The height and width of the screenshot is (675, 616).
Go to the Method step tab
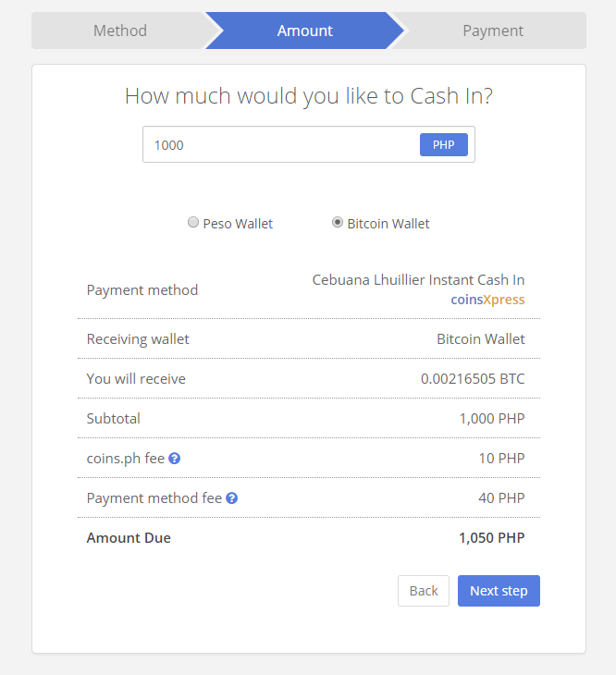tap(120, 31)
